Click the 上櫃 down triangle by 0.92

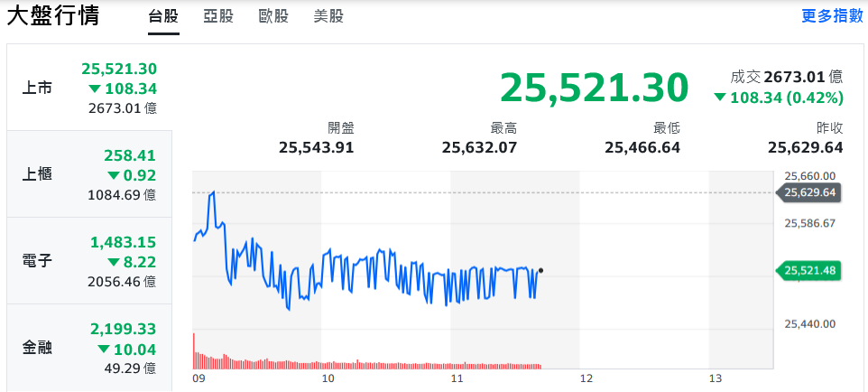113,175
